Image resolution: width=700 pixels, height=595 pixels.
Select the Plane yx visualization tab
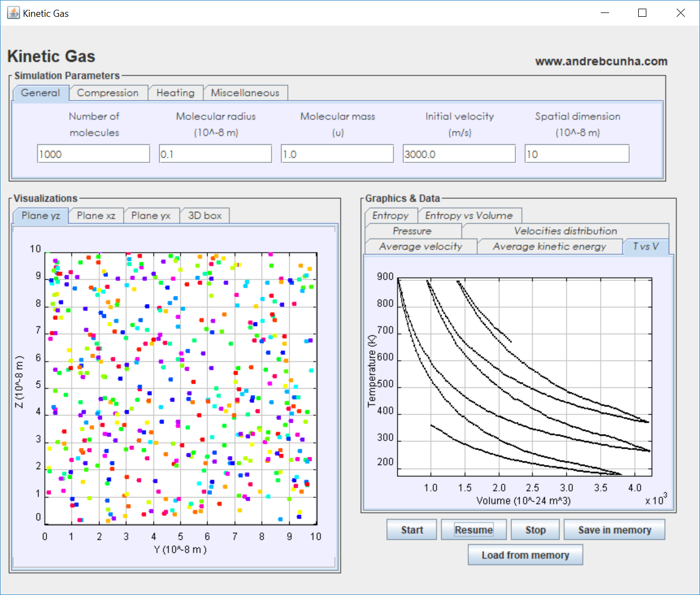tap(151, 216)
